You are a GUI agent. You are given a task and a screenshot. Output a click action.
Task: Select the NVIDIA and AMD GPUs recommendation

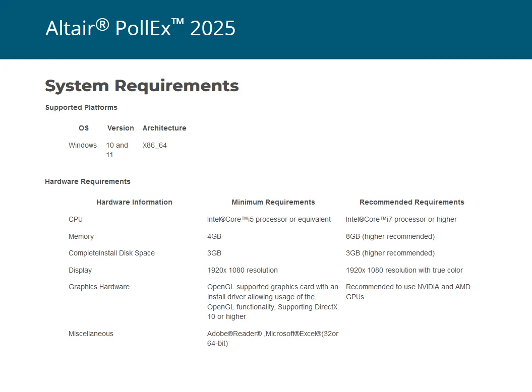[408, 292]
